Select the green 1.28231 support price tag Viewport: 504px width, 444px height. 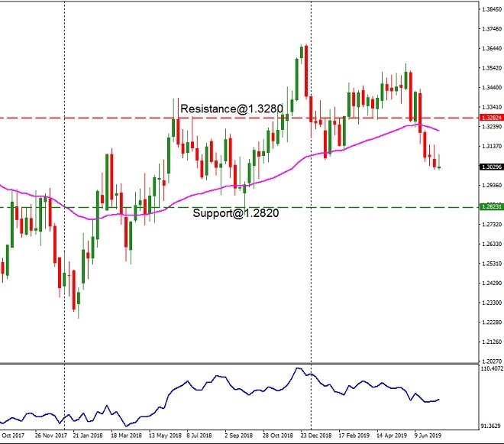491,207
